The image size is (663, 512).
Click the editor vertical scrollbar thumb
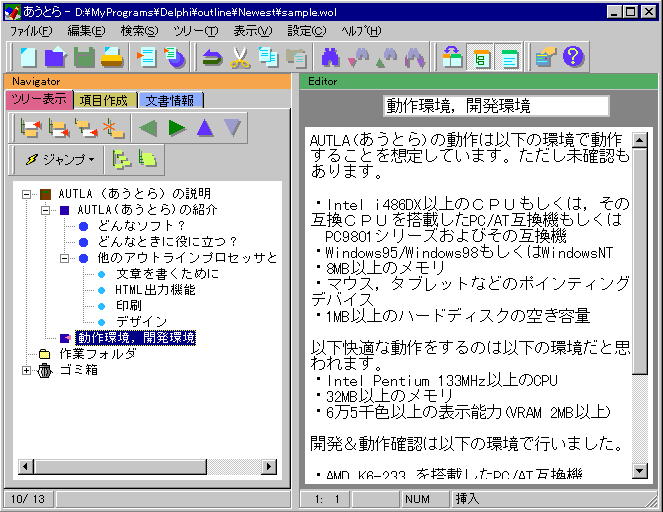coord(640,260)
